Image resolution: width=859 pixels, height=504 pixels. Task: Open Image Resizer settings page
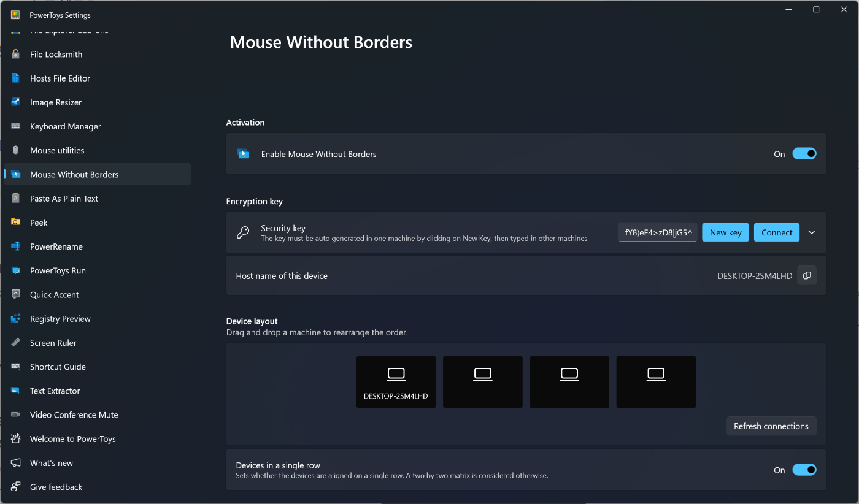(98, 102)
